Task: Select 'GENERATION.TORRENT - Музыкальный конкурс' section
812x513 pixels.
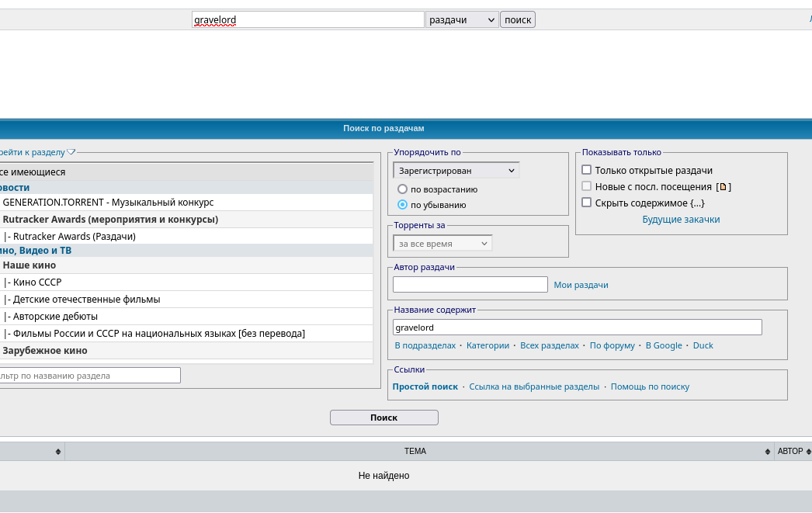Action: tap(186, 203)
